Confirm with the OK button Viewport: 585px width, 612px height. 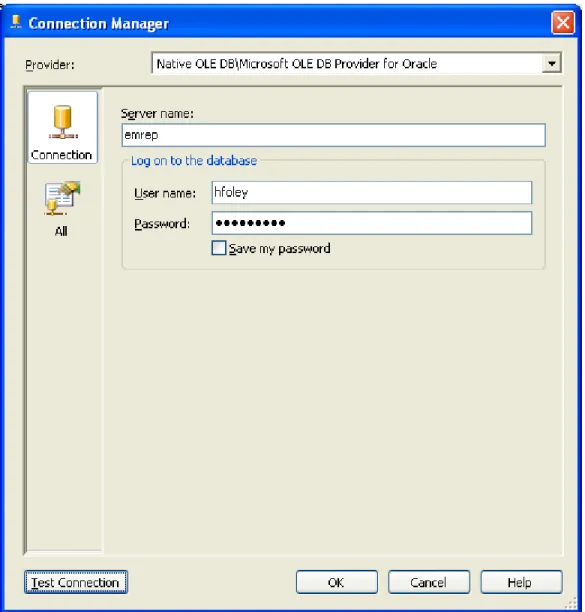coord(336,582)
